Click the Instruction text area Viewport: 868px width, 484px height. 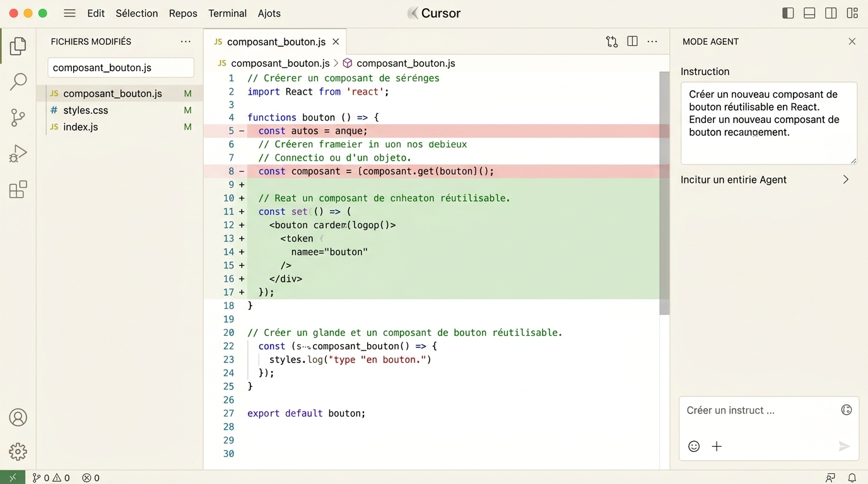click(x=768, y=124)
